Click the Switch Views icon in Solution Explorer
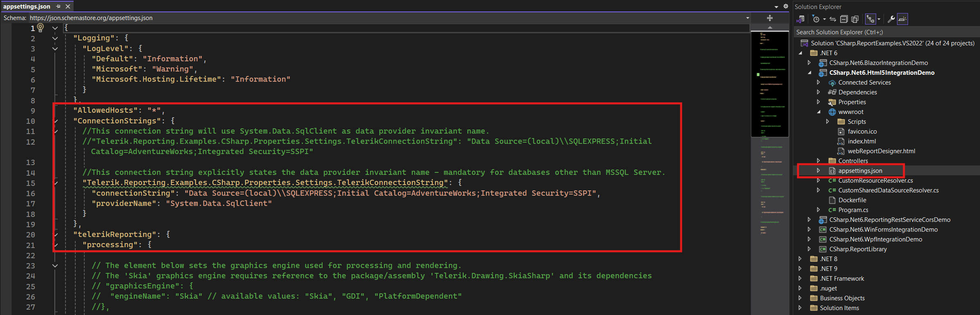980x315 pixels. point(801,19)
